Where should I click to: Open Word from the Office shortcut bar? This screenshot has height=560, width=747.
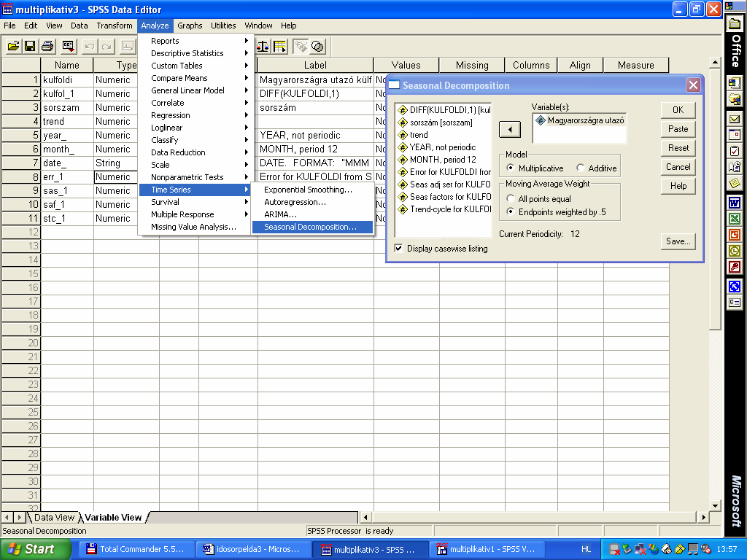(735, 203)
